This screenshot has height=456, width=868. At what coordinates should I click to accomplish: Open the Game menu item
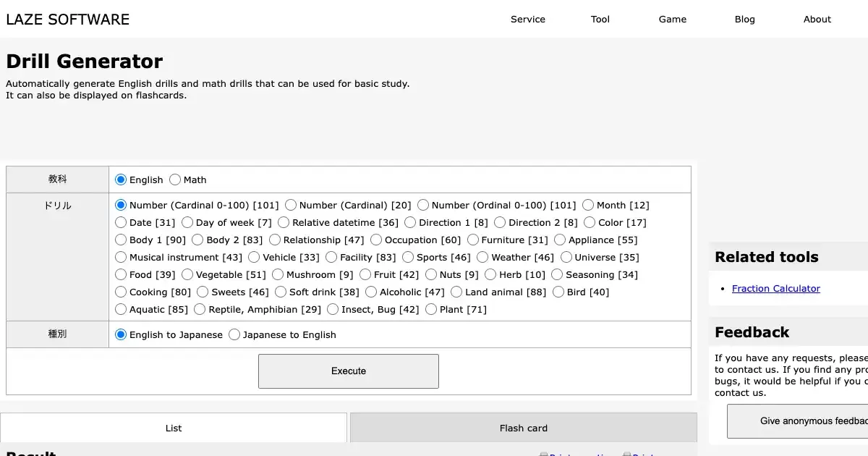[672, 20]
